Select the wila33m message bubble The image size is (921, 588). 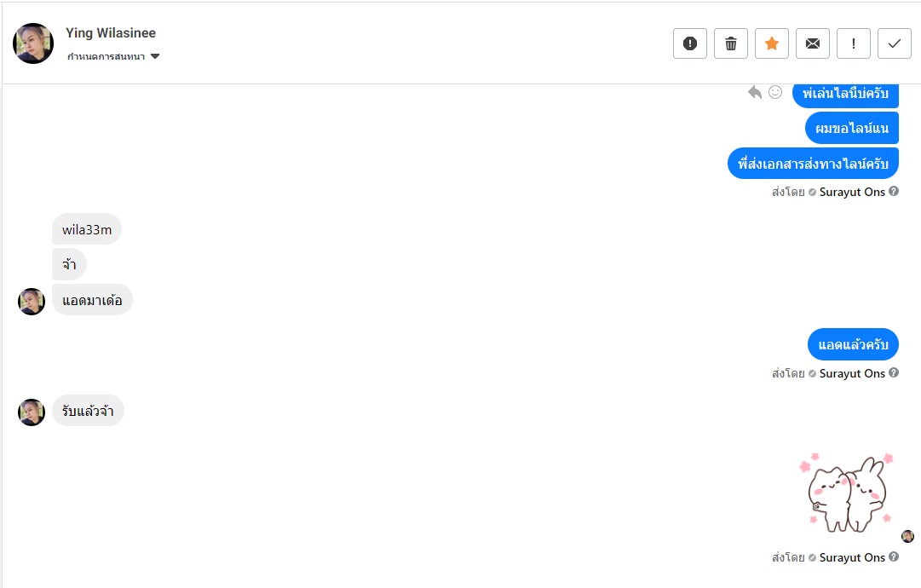(x=87, y=229)
